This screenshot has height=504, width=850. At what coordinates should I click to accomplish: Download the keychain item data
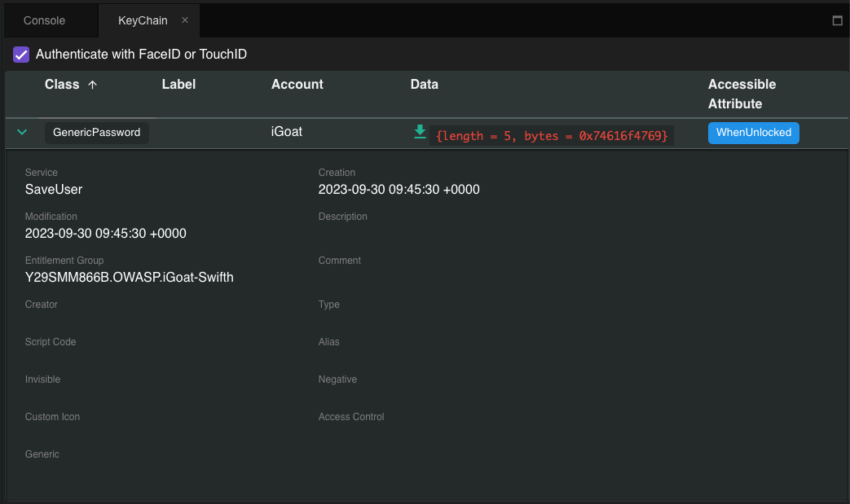pos(420,132)
